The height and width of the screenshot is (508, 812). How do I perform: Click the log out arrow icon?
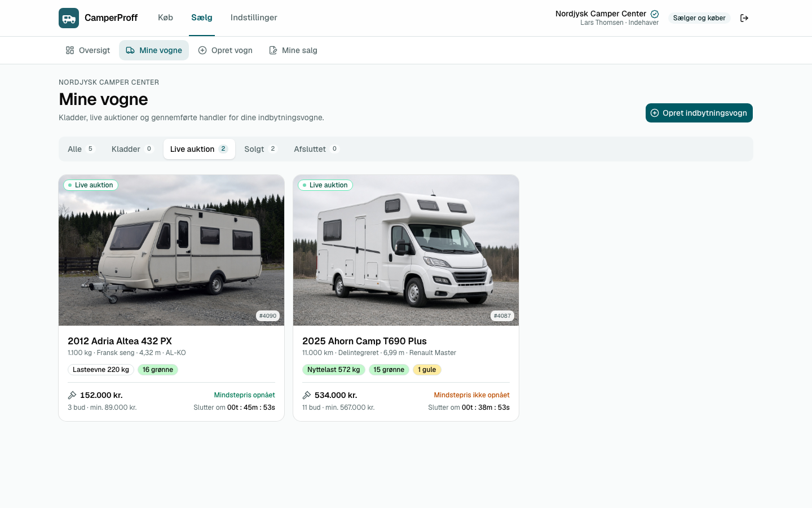(x=744, y=18)
